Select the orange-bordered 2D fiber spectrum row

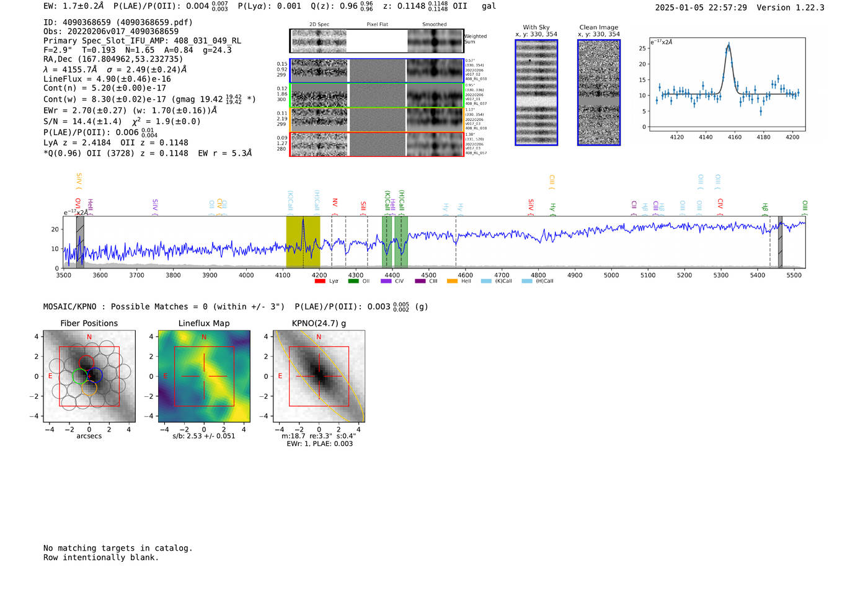[376, 120]
